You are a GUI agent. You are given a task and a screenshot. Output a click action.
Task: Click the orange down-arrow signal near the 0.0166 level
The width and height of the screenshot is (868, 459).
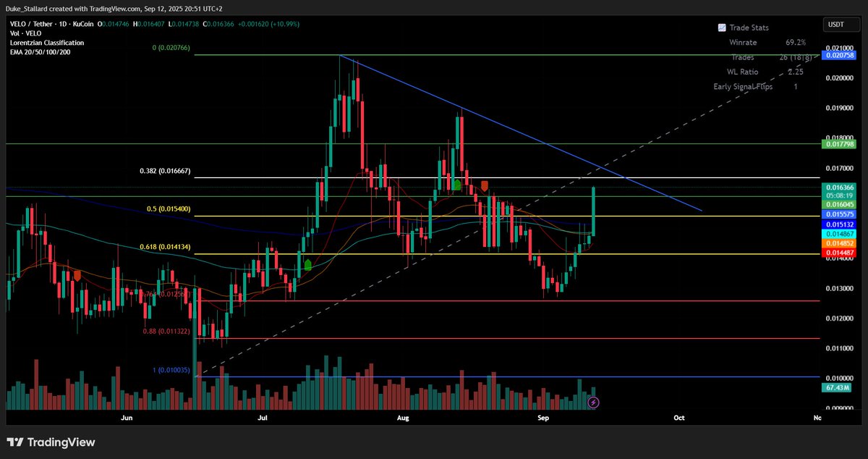click(x=485, y=187)
